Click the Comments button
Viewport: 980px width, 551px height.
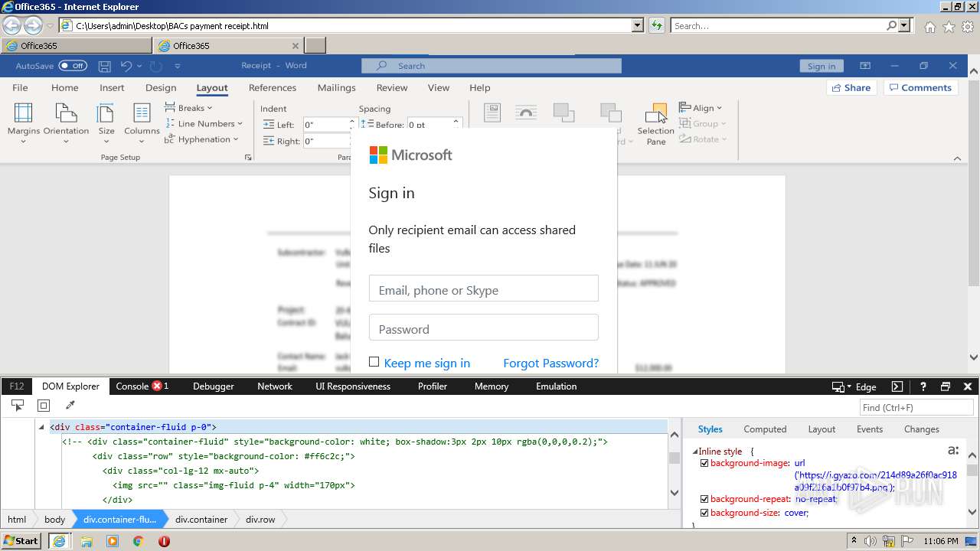point(922,88)
